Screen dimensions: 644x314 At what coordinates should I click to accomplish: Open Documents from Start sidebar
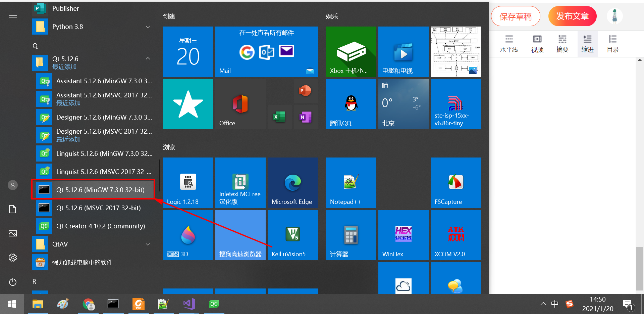(13, 209)
